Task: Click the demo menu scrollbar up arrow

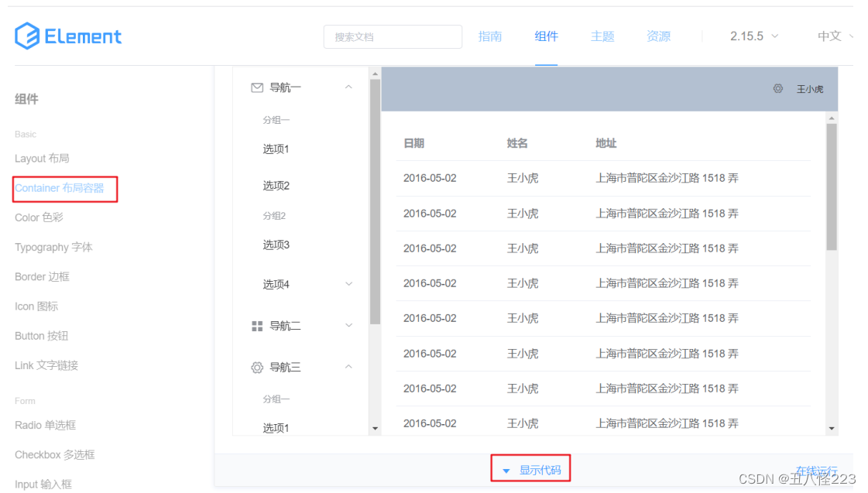Action: pyautogui.click(x=376, y=74)
